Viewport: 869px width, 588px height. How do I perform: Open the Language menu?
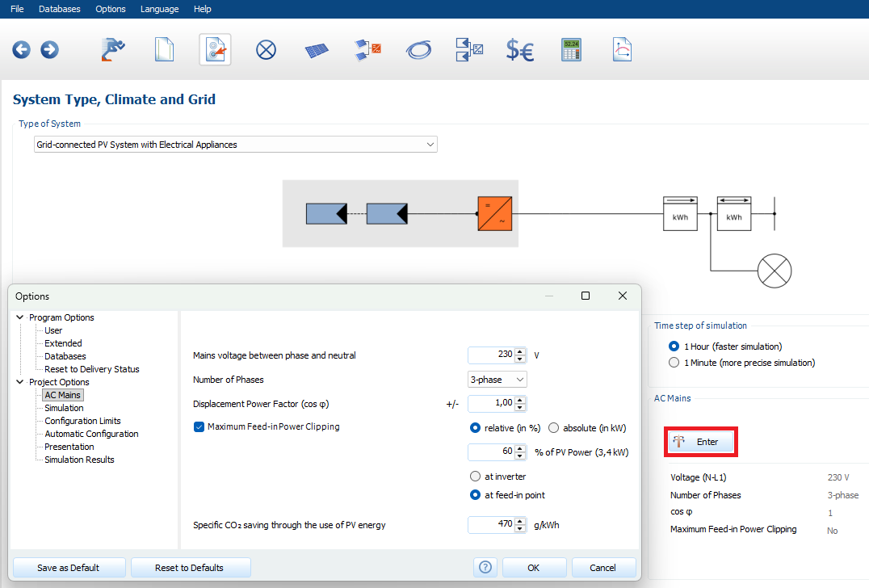click(159, 9)
